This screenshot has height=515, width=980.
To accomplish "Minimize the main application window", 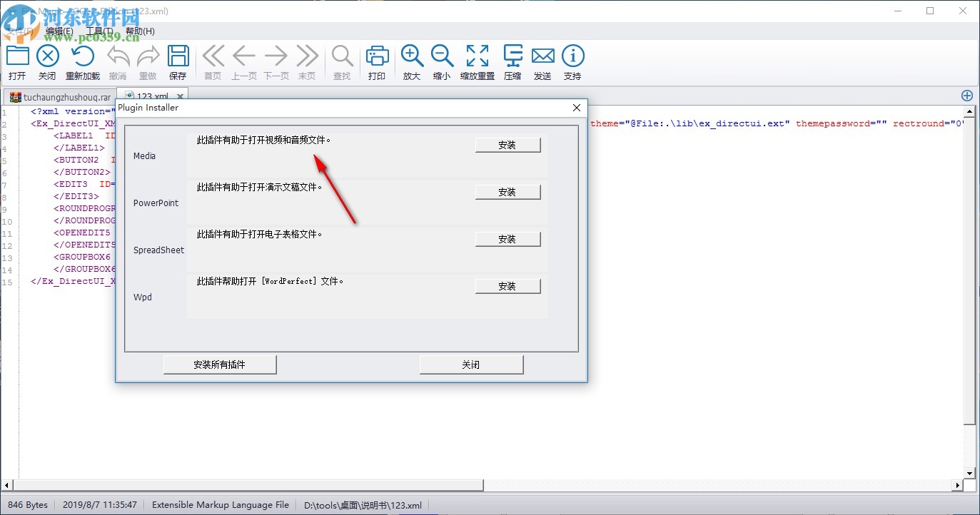I will [x=897, y=11].
